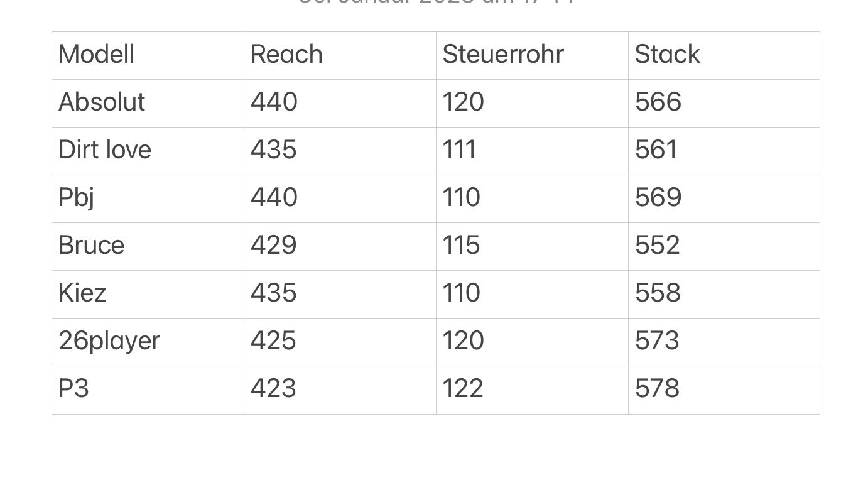Select Stack value 558 in Kiez row

pos(658,293)
